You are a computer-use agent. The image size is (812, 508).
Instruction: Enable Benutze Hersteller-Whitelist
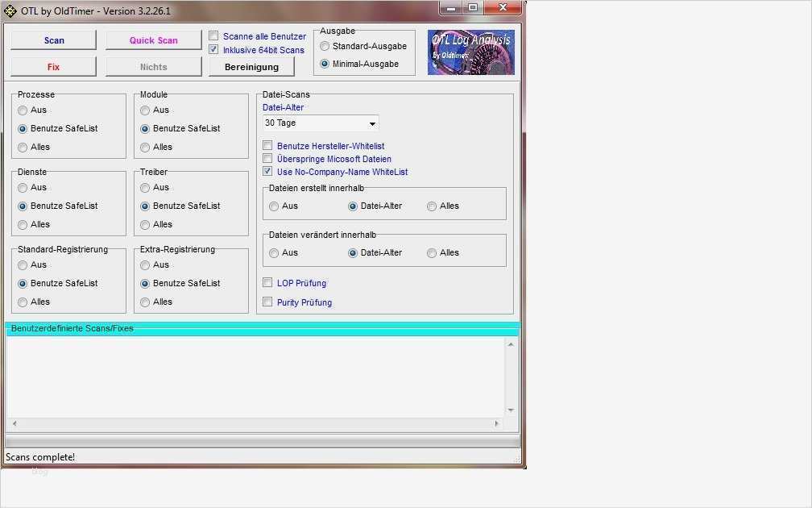tap(267, 146)
